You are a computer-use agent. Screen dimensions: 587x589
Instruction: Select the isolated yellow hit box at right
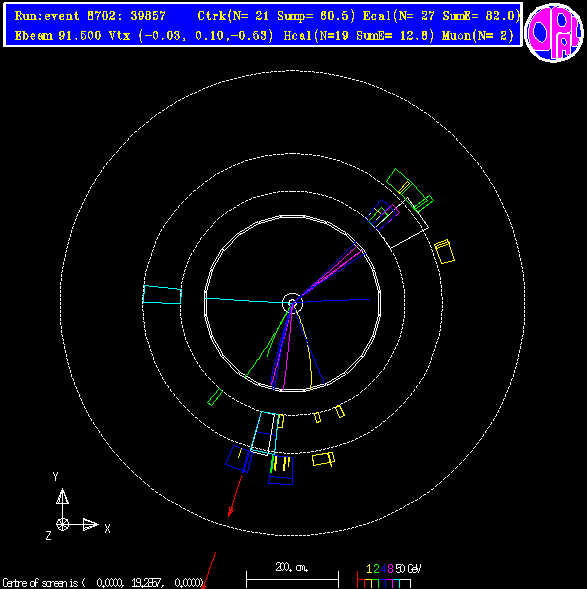444,251
